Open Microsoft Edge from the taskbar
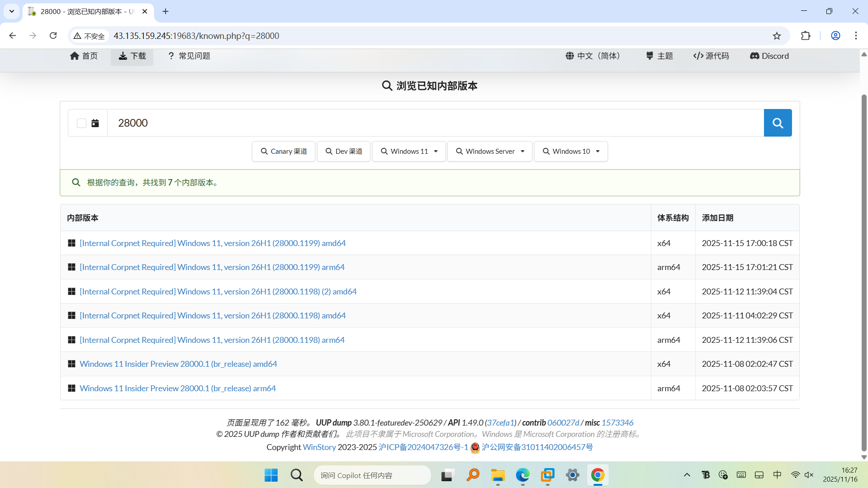The height and width of the screenshot is (488, 868). click(x=522, y=475)
